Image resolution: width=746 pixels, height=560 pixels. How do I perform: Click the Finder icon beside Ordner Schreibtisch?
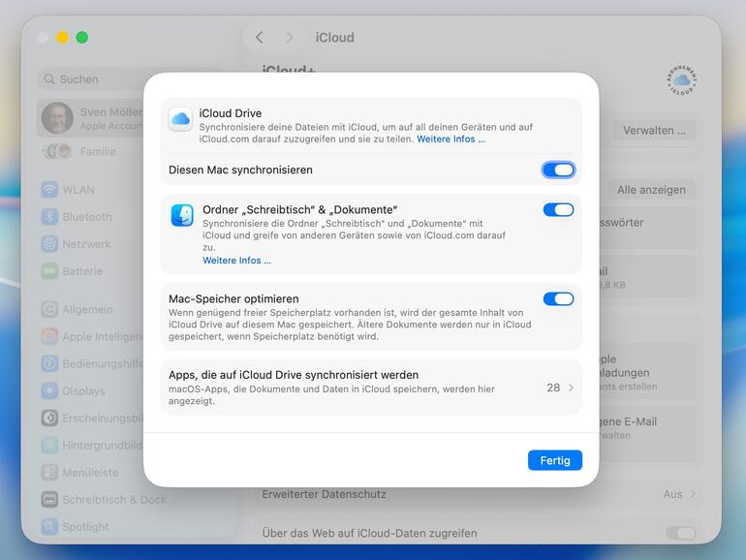pyautogui.click(x=182, y=215)
